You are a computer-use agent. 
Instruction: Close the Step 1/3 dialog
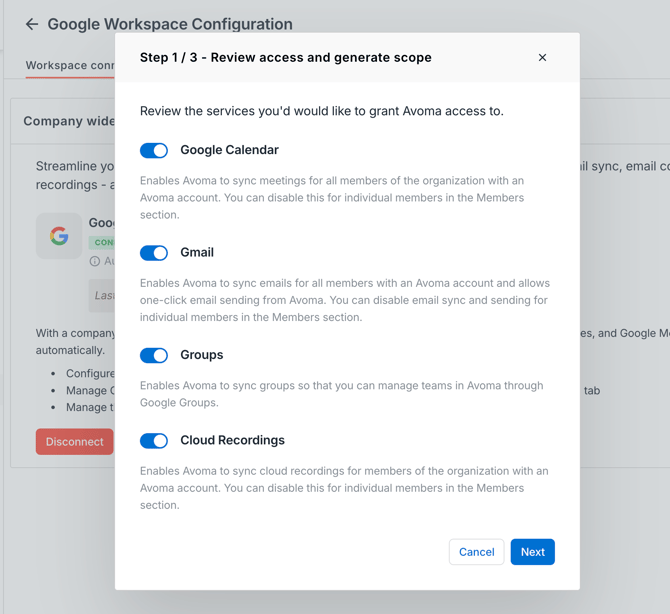(x=542, y=57)
